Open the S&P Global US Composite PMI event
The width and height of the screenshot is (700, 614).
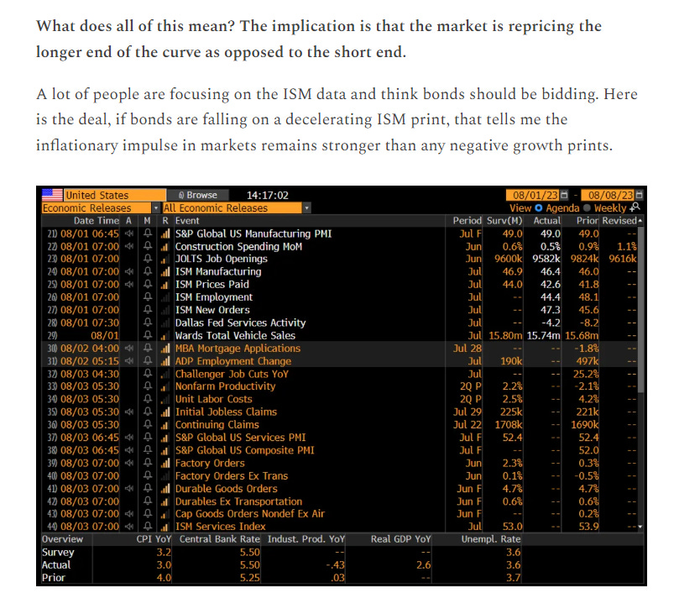[244, 450]
